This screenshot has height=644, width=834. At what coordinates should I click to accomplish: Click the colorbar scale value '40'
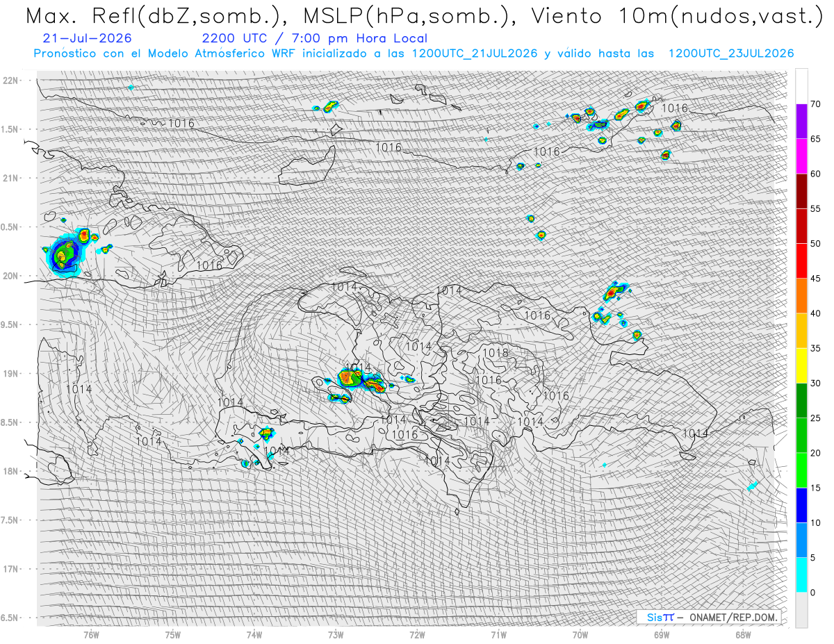(816, 313)
